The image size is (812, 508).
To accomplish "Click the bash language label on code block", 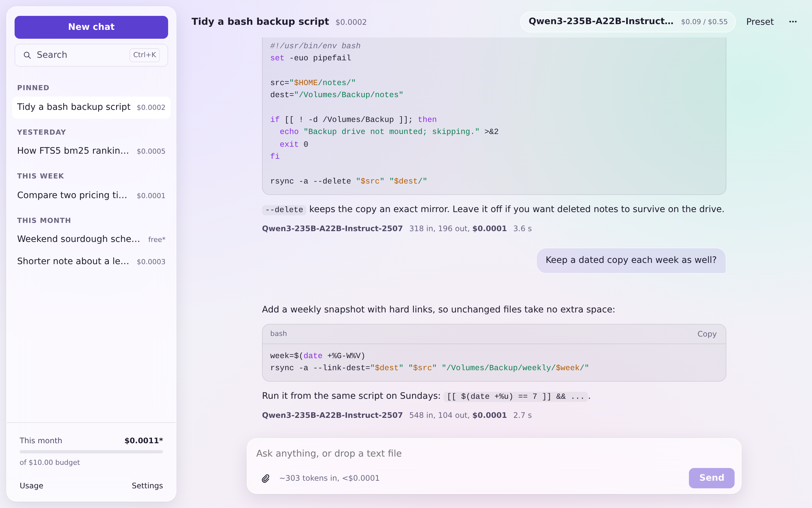I will click(x=278, y=334).
